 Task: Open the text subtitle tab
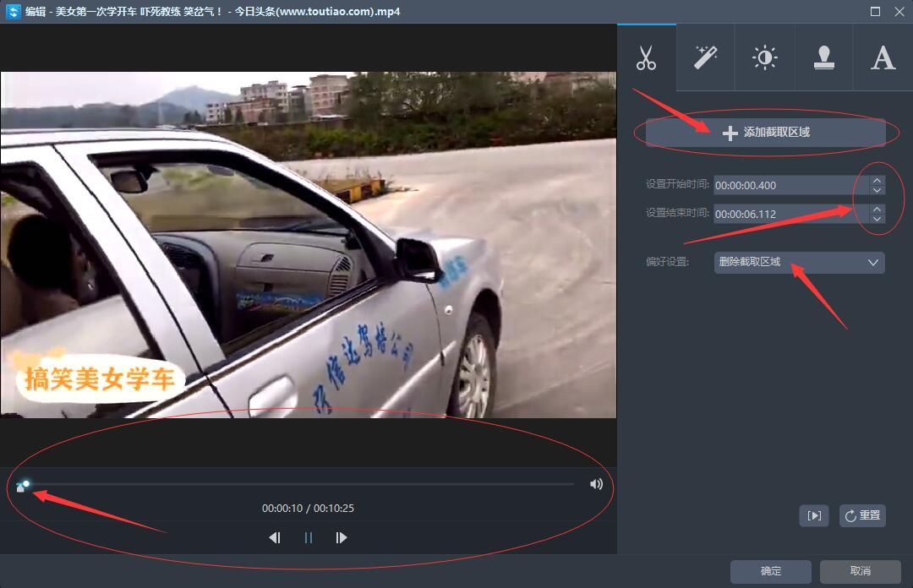point(883,58)
